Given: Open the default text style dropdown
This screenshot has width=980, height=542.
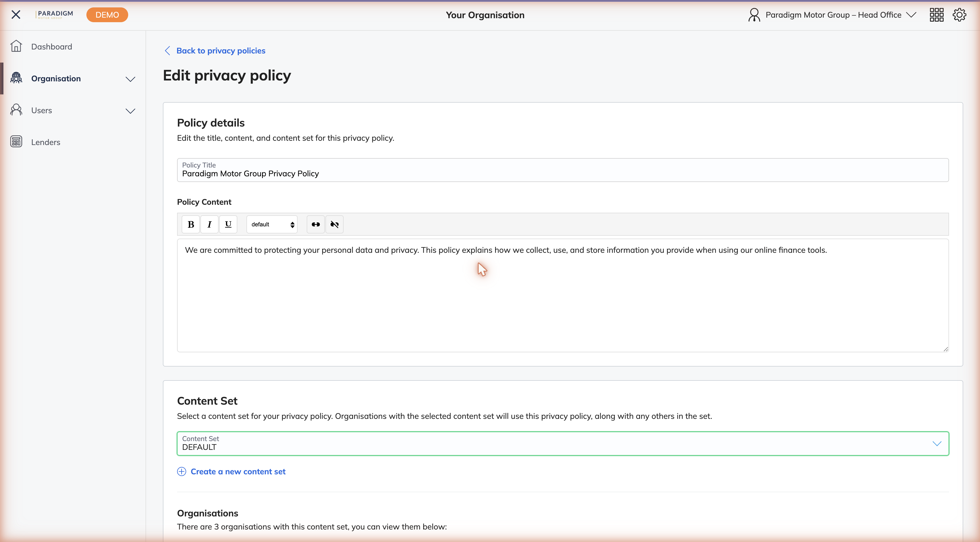Looking at the screenshot, I should (272, 224).
